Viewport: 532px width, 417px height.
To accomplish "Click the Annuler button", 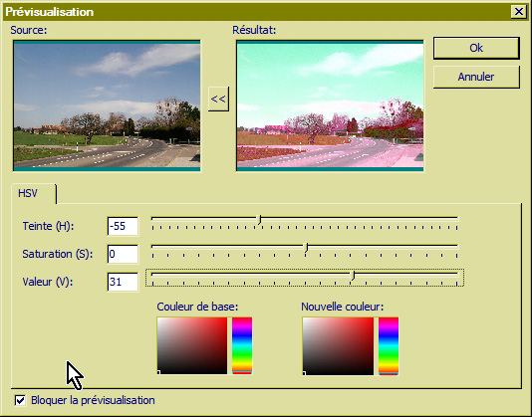I will pos(476,77).
